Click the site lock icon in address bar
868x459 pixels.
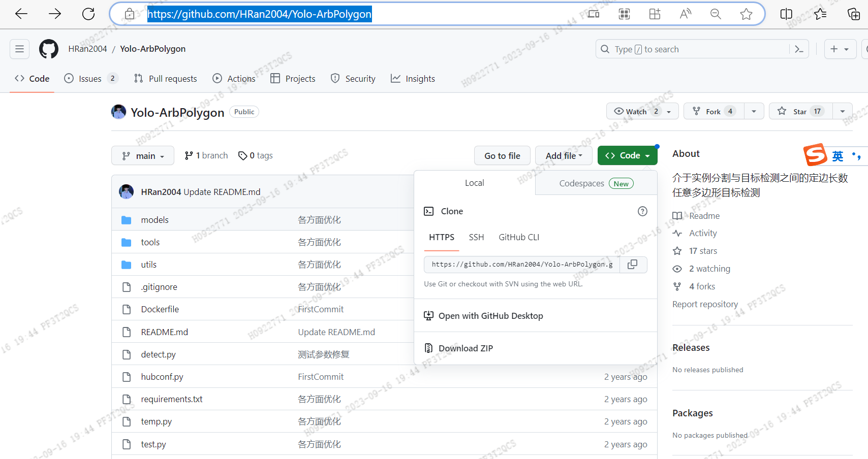click(x=130, y=14)
